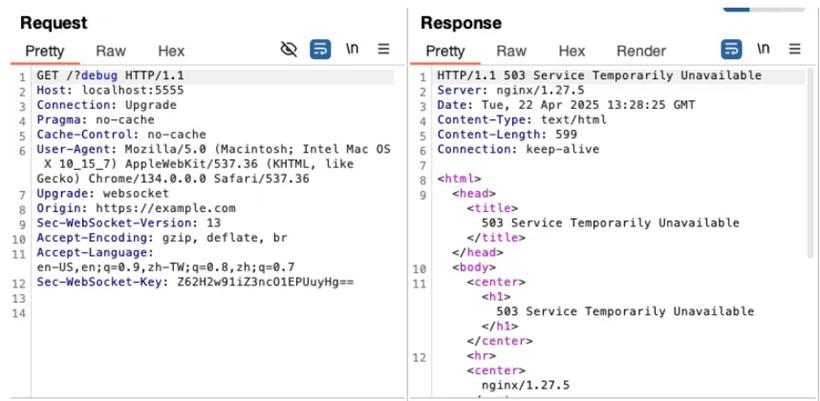Toggle word wrap icon in Response panel

731,50
